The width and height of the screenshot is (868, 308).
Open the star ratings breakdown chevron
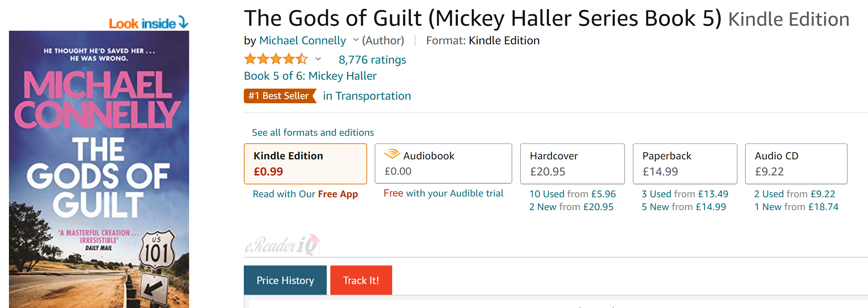point(318,59)
